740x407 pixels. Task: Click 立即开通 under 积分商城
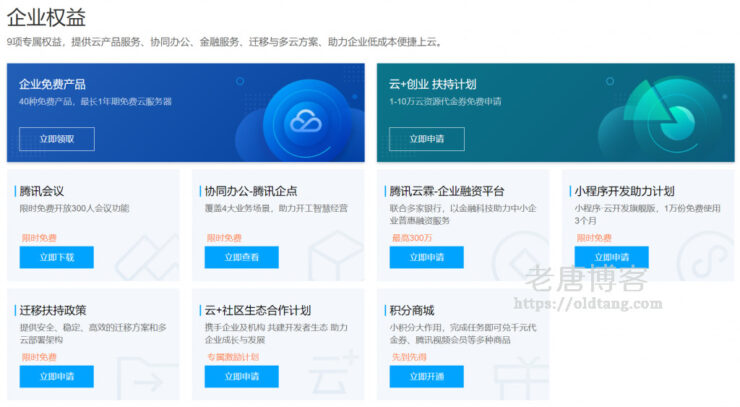click(x=427, y=376)
